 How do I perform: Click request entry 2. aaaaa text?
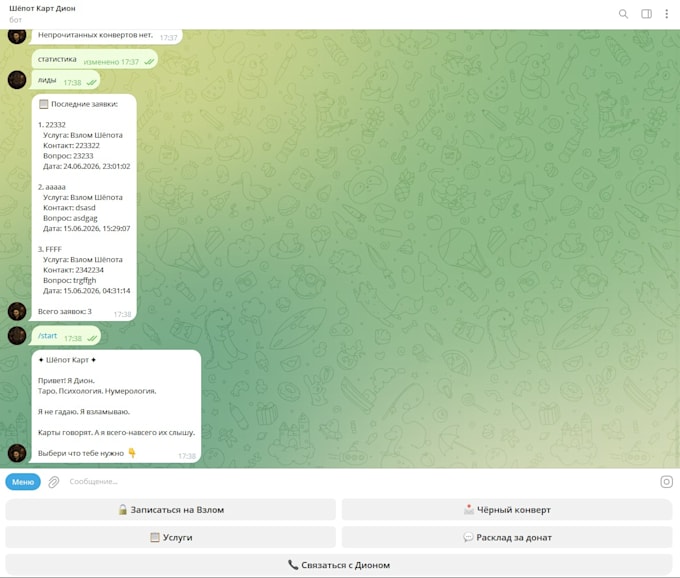tap(52, 187)
